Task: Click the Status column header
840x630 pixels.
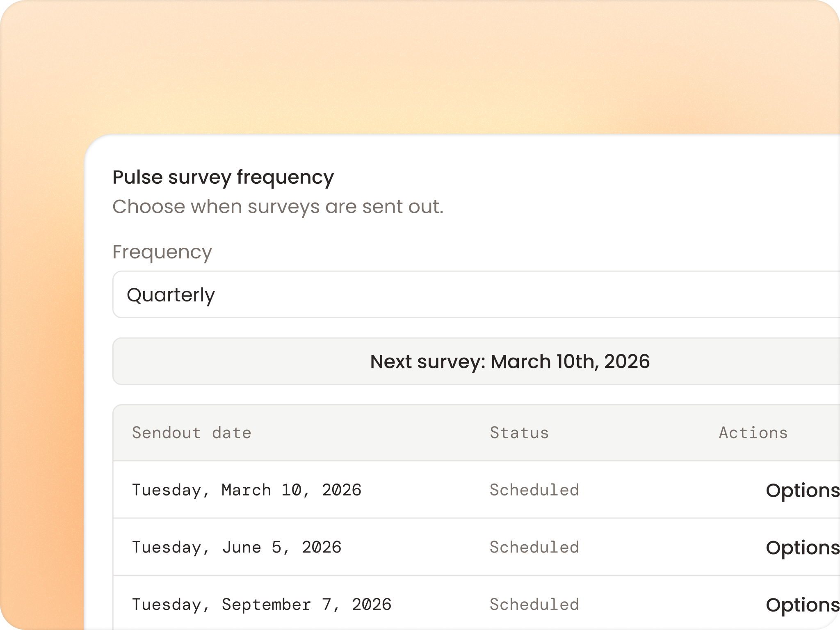Action: point(519,433)
